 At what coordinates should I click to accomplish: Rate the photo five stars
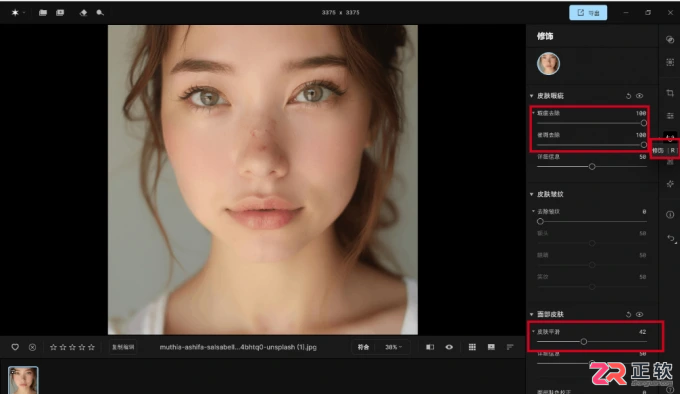pos(92,347)
